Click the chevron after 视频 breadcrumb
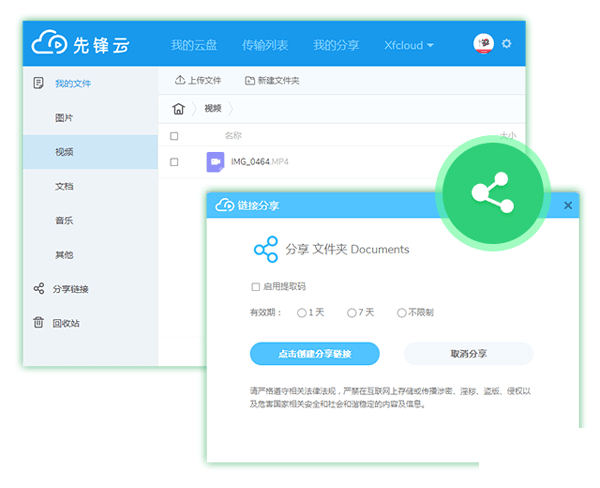Viewport: 600px width, 488px height. 231,109
